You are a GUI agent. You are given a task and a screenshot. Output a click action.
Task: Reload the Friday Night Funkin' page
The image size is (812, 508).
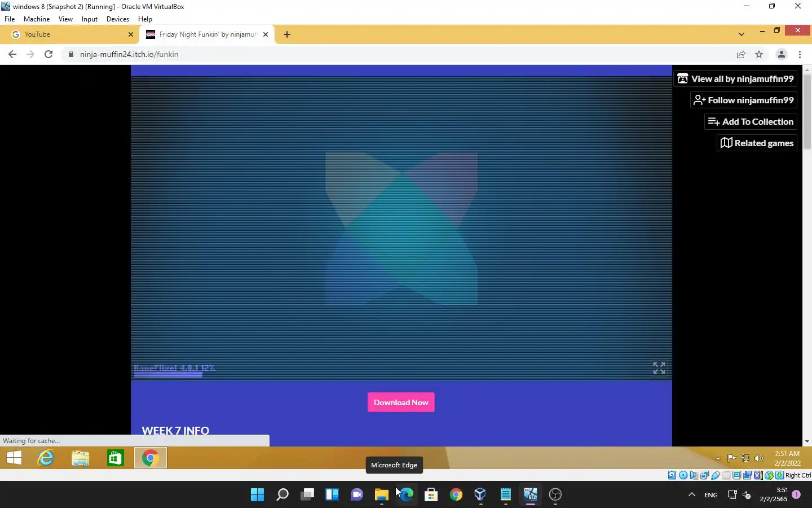(x=48, y=54)
